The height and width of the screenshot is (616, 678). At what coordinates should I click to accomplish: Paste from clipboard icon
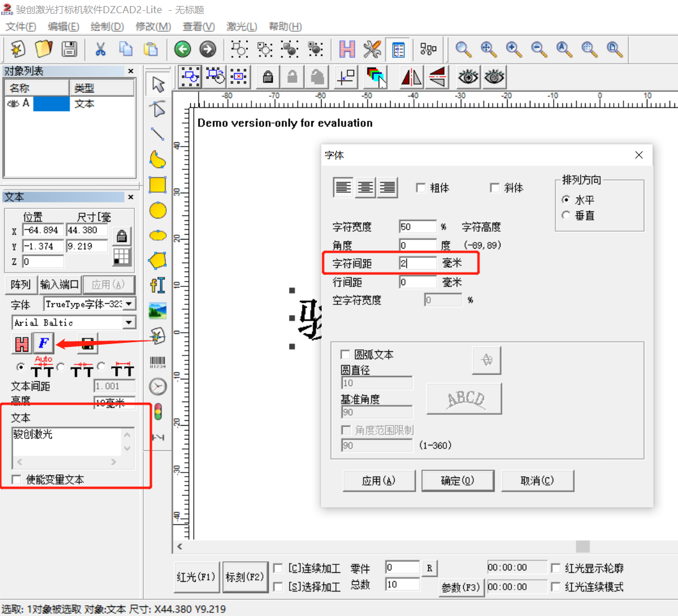pyautogui.click(x=151, y=49)
